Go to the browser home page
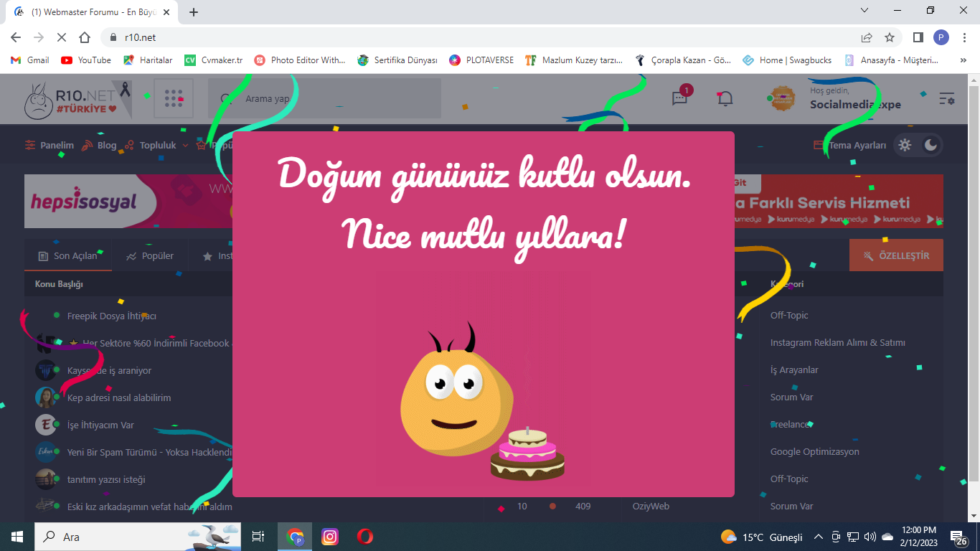Image resolution: width=980 pixels, height=551 pixels. (x=85, y=37)
